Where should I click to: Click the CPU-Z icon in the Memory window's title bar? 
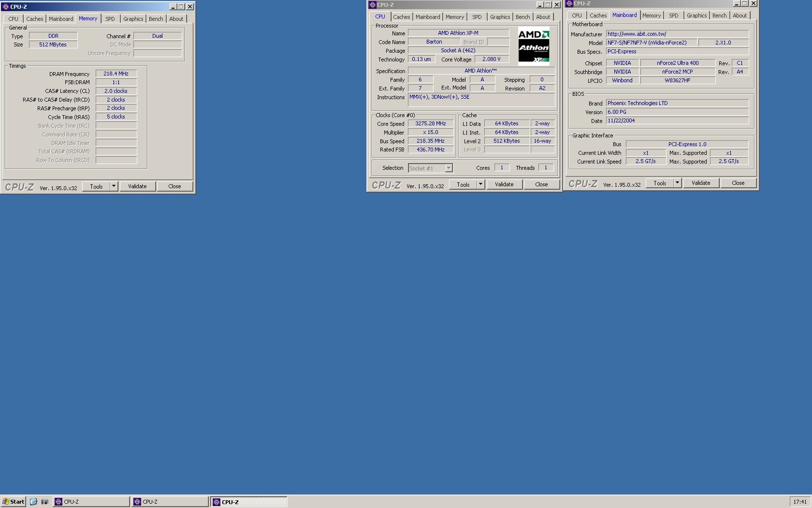5,7
